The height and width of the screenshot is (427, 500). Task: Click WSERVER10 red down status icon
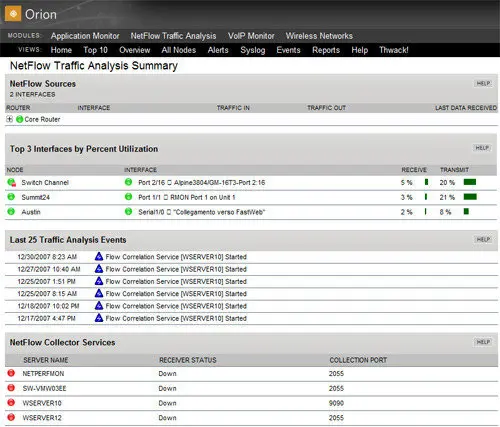click(11, 402)
